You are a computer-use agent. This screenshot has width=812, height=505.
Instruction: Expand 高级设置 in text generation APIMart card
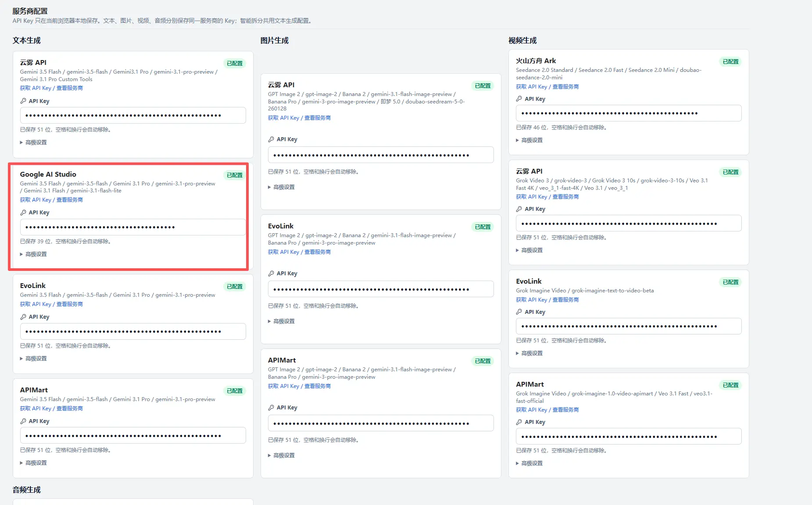33,462
